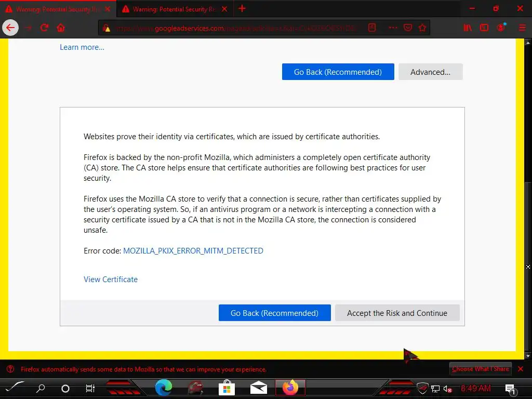Open taskbar Search magnifier

point(41,388)
